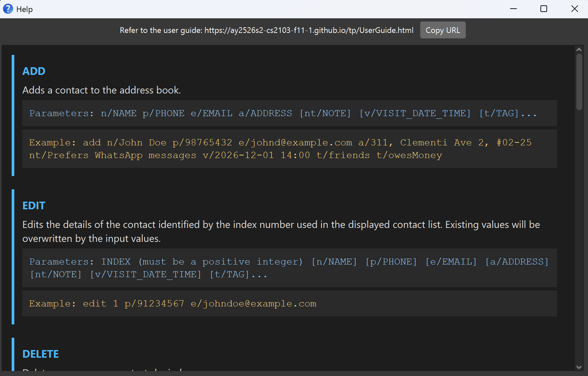Click the Help question mark icon
This screenshot has width=588, height=376.
tap(8, 9)
